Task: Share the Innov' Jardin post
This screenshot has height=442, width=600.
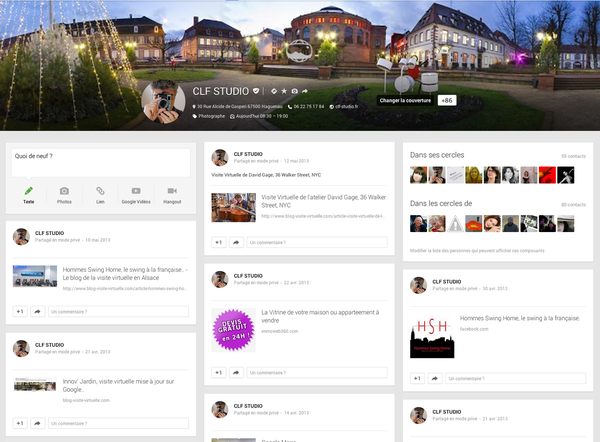Action: point(38,423)
